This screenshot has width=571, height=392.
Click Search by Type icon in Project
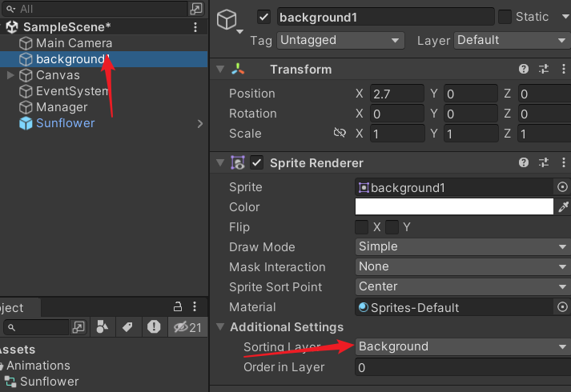tap(103, 327)
